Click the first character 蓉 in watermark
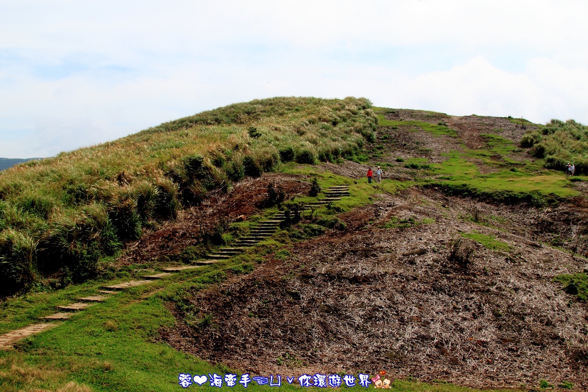Screen dimensions: 588x392 click(x=185, y=380)
